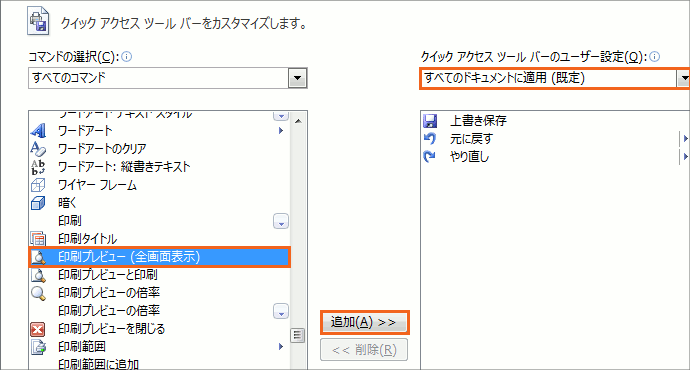Screen dimensions: 690x370
Task: Click the ワードアート: 縦書きテキスト icon
Action: pos(38,167)
